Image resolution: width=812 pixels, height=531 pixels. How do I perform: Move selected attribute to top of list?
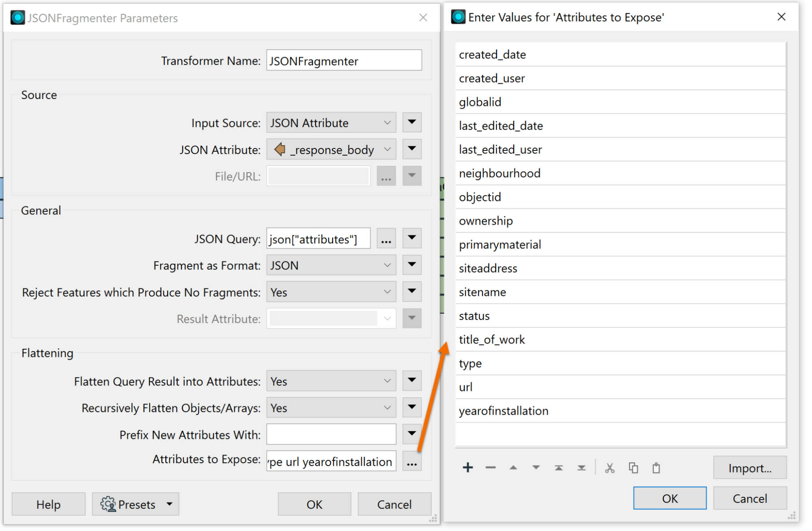point(559,468)
